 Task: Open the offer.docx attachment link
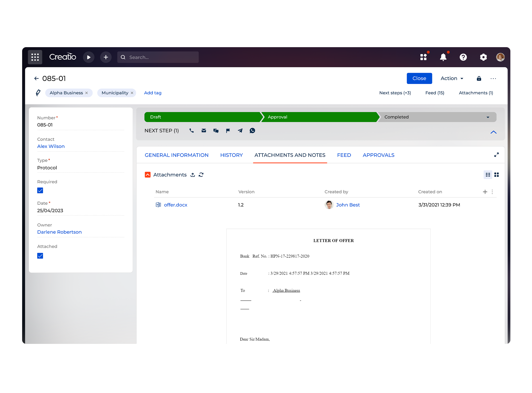click(175, 205)
